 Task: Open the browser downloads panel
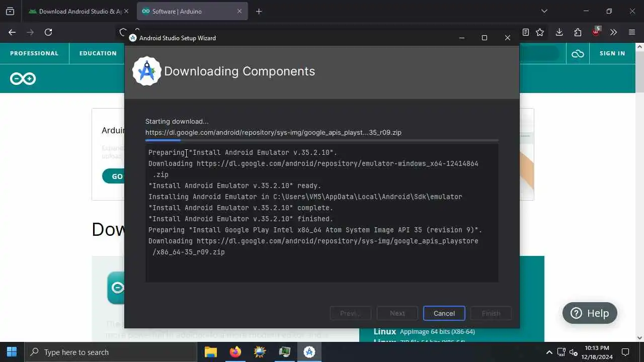click(559, 32)
